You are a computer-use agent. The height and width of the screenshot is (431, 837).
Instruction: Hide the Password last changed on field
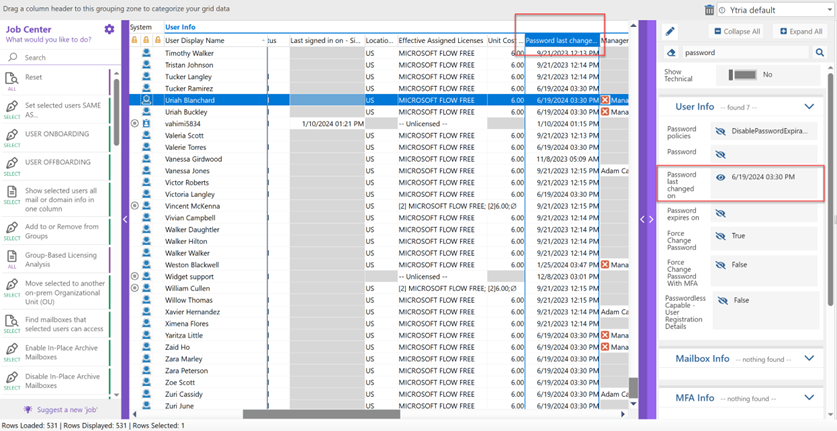(721, 177)
